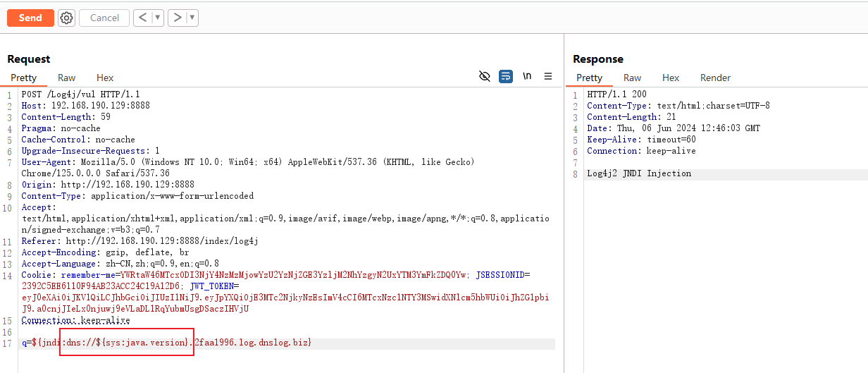This screenshot has height=373, width=868.
Task: Toggle show newline \n characters
Action: coord(527,76)
